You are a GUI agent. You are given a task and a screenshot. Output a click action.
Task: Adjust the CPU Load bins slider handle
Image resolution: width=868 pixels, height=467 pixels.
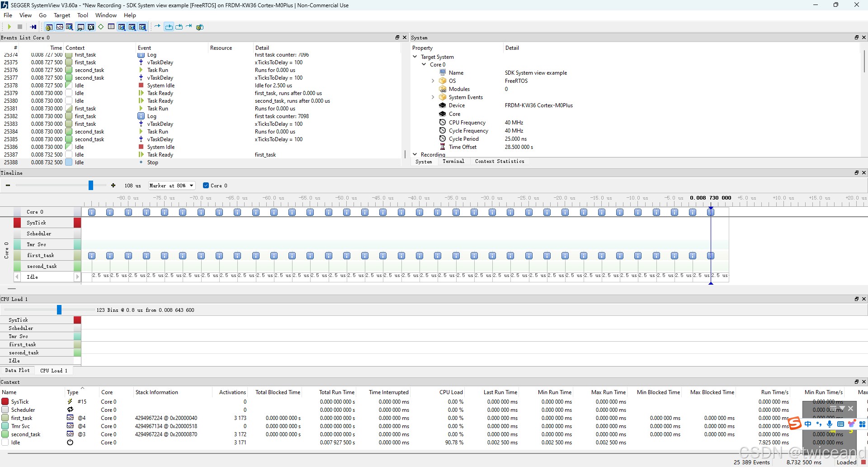[x=59, y=310]
